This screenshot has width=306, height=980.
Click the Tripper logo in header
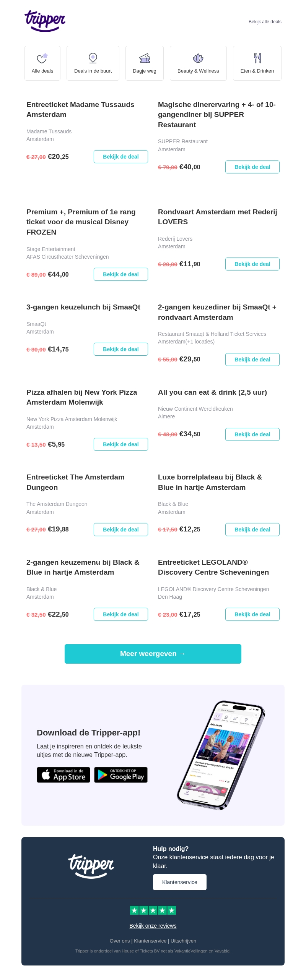tap(45, 21)
